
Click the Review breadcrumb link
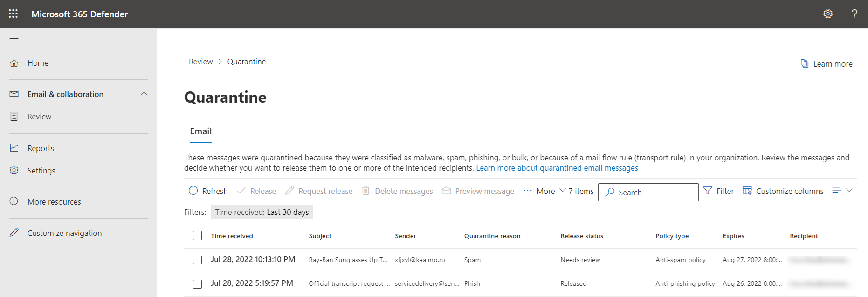point(200,62)
